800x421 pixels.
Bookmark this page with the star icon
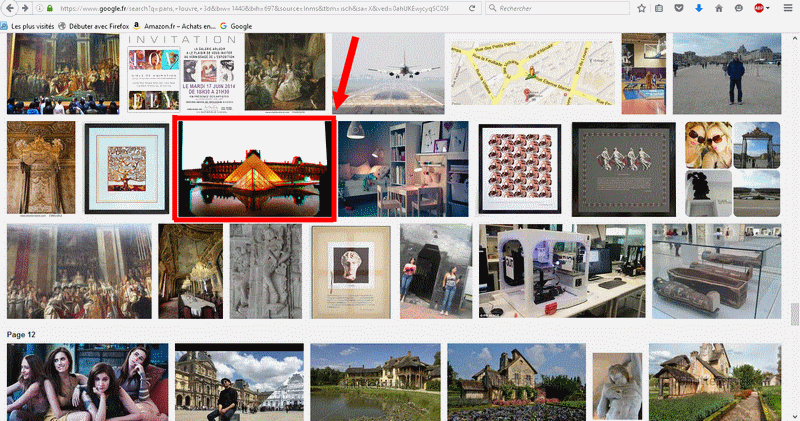tap(641, 8)
